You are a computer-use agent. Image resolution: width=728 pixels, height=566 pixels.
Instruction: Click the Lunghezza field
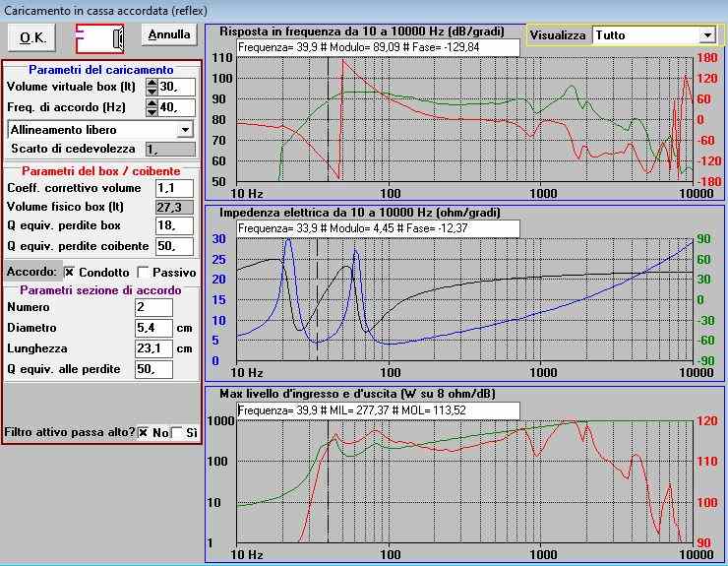click(153, 348)
